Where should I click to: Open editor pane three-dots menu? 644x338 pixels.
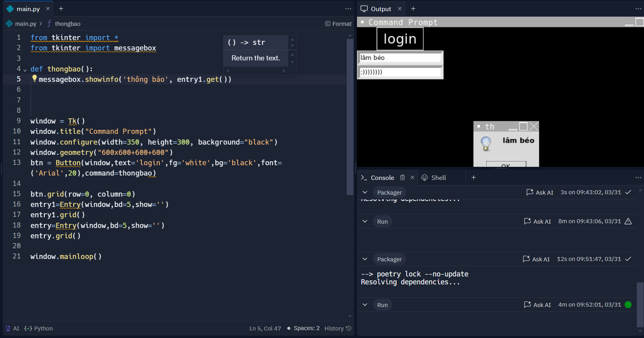[348, 9]
